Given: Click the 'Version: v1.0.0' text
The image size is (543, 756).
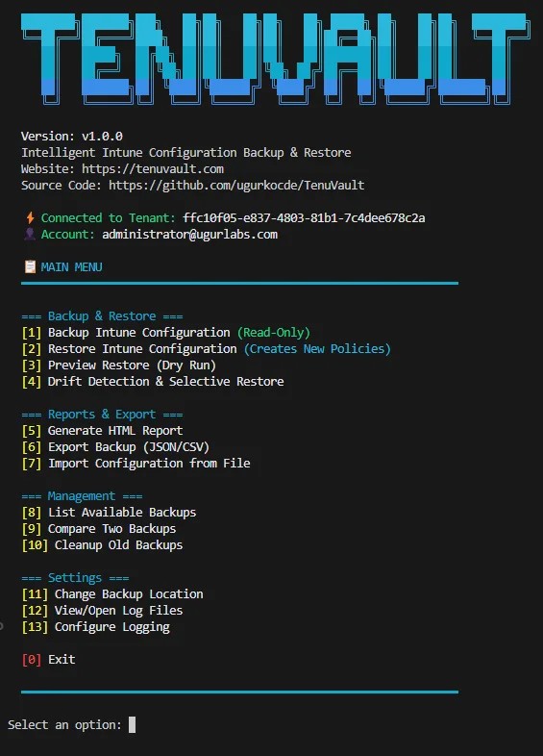Looking at the screenshot, I should pos(72,136).
